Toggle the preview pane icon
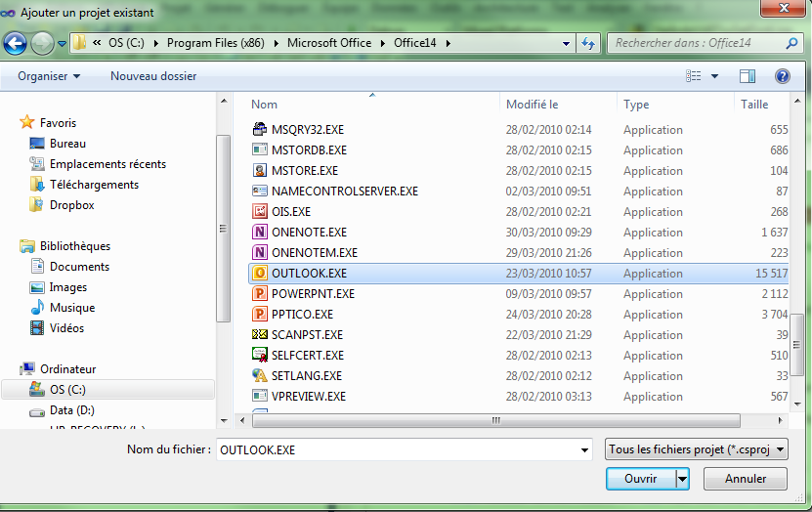Viewport: 812px width, 512px height. click(747, 76)
